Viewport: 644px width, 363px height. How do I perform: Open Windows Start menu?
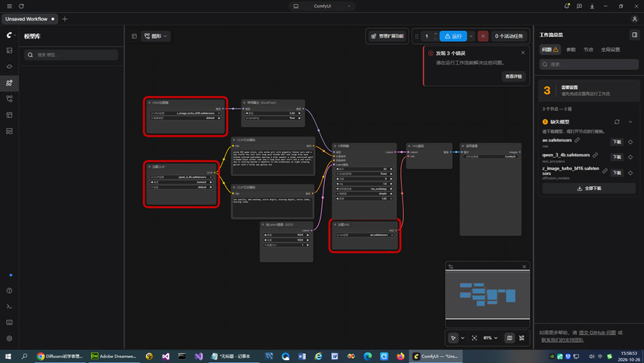[x=8, y=356]
